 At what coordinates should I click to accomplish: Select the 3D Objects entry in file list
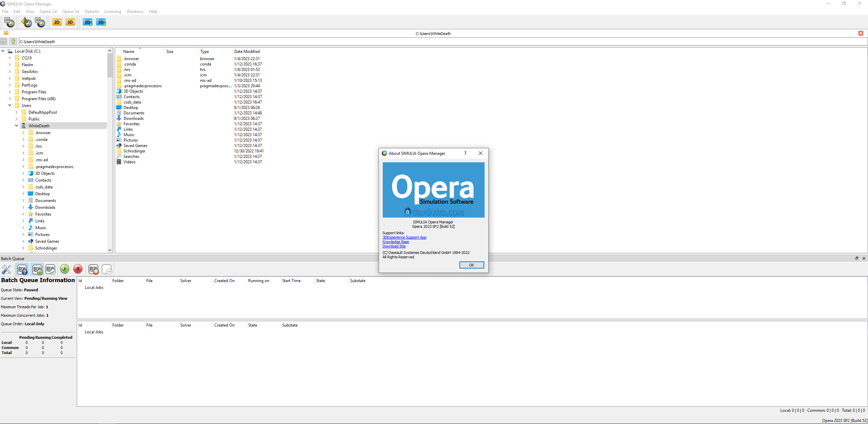pos(133,91)
